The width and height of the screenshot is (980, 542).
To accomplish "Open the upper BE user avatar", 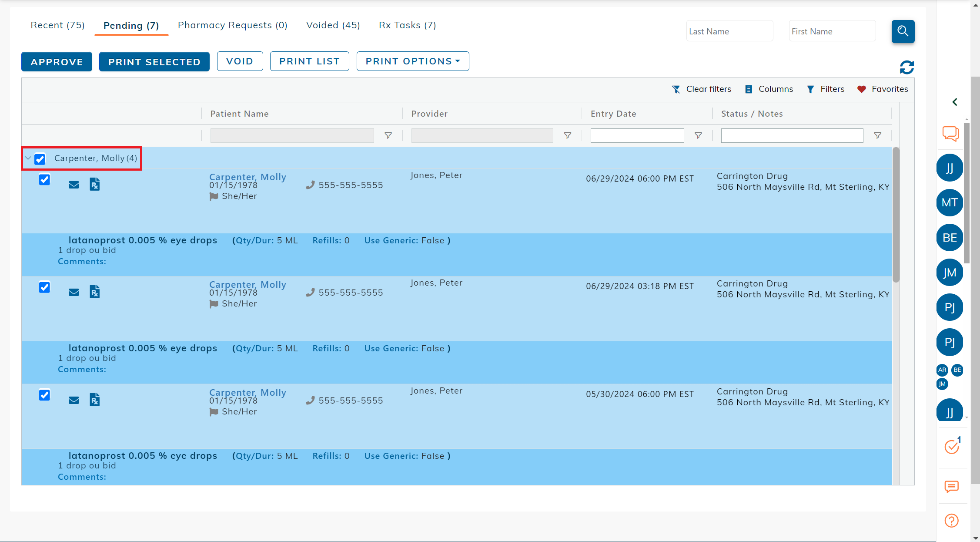I will click(x=950, y=238).
